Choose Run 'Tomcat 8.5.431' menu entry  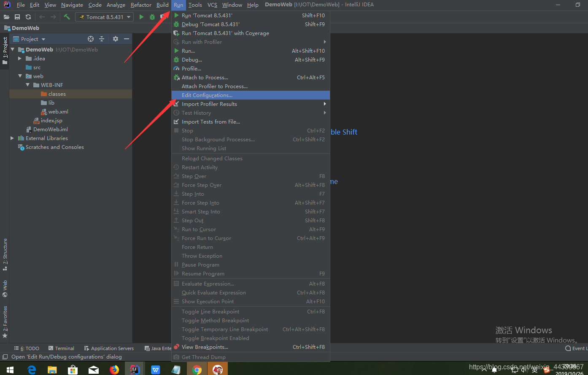coord(251,15)
